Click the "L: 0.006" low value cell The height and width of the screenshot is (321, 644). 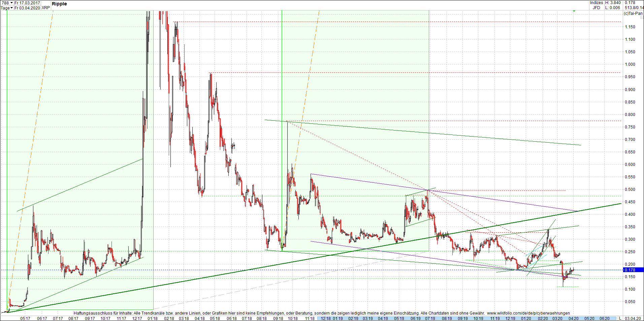pos(612,7)
